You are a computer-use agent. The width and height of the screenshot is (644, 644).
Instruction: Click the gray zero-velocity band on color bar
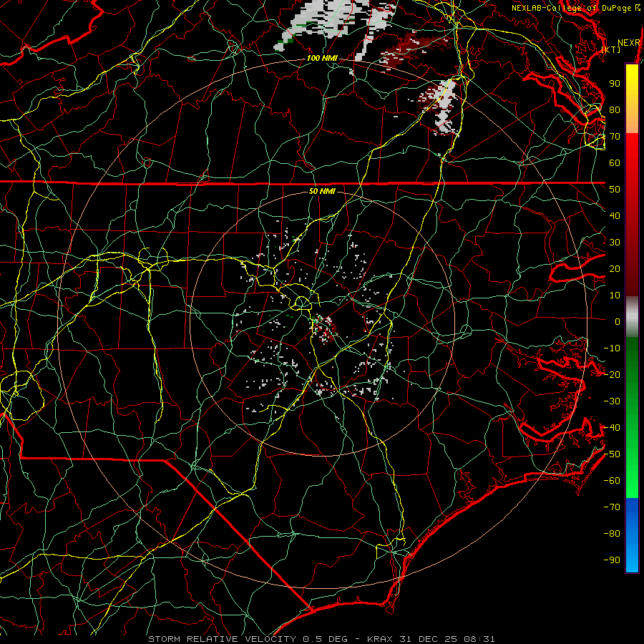(x=632, y=317)
